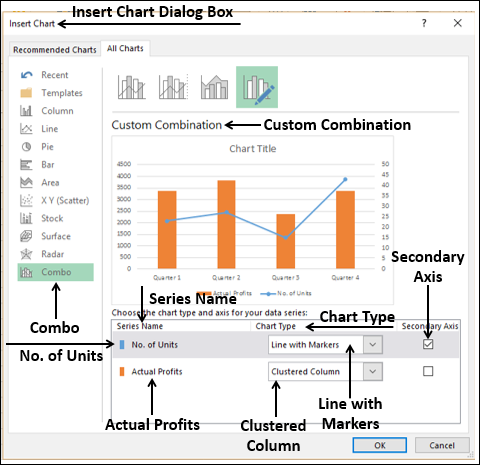Switch to the Recommended Charts tab
This screenshot has height=465, width=480.
(x=55, y=50)
